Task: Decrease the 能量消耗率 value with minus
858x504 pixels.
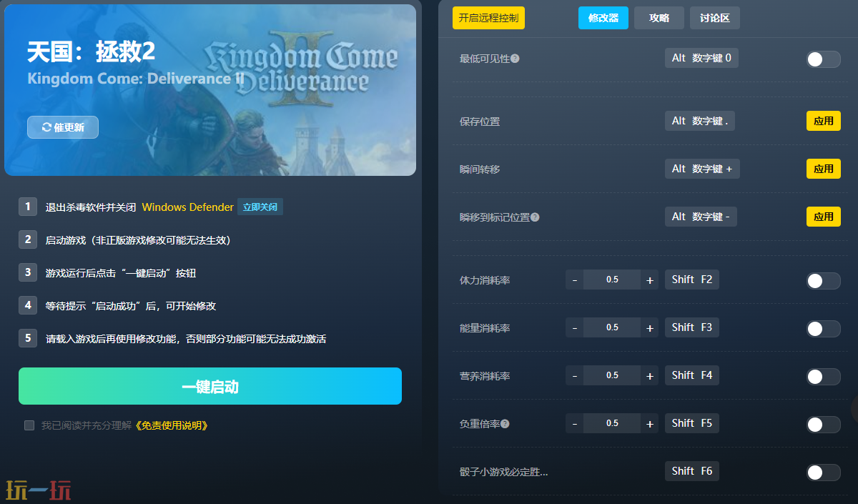Action: pyautogui.click(x=575, y=328)
